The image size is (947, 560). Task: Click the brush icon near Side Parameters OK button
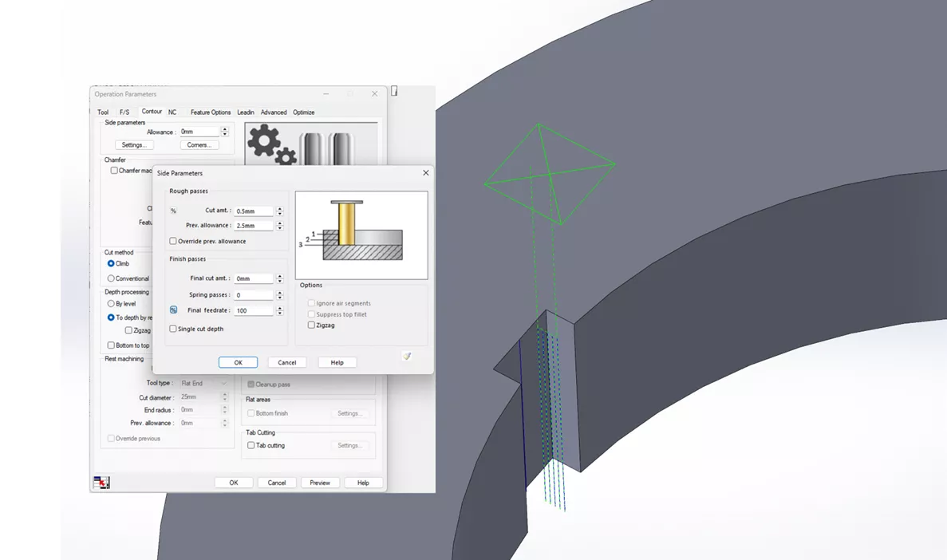coord(407,357)
